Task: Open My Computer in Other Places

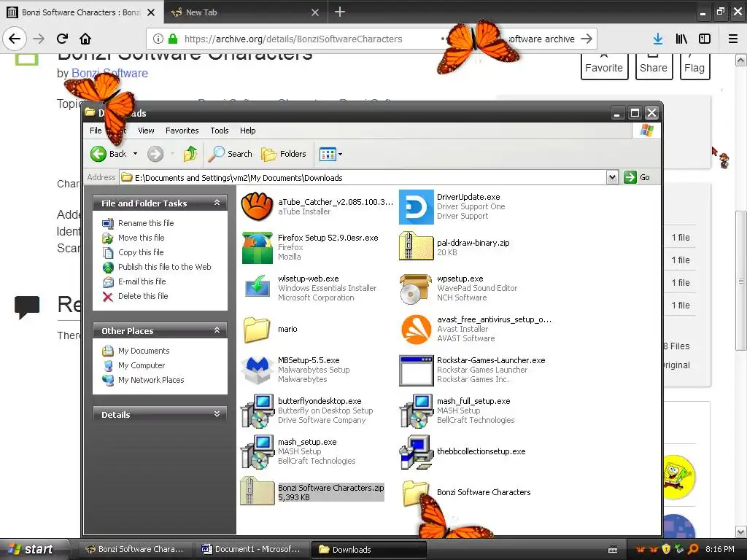Action: pos(142,365)
